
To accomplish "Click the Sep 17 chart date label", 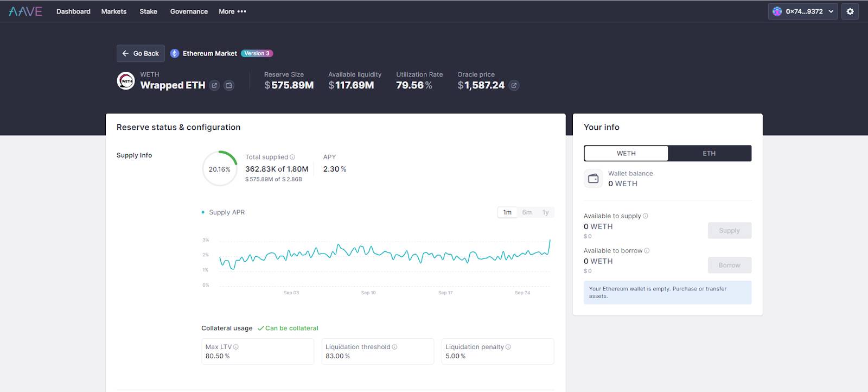I will pos(445,293).
